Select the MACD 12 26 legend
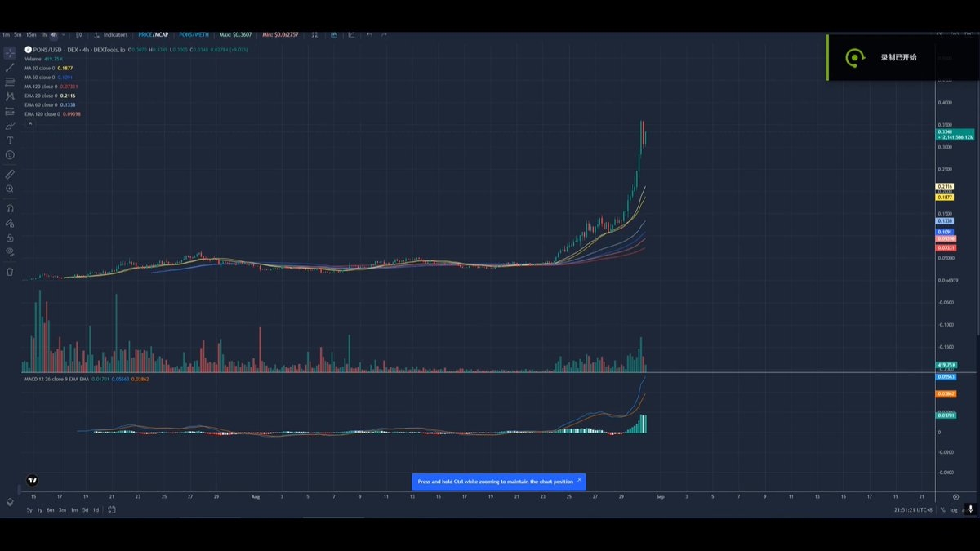The width and height of the screenshot is (980, 551). pyautogui.click(x=86, y=379)
